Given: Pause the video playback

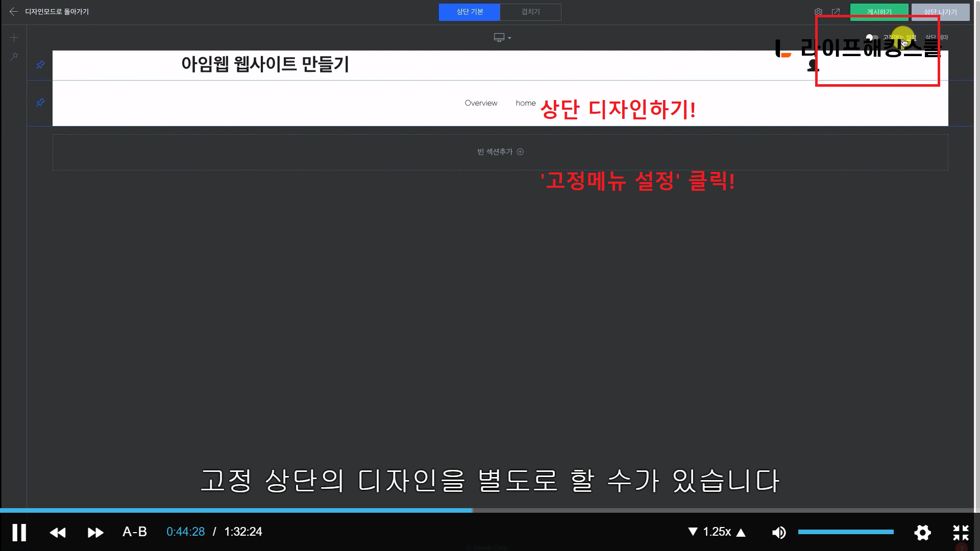Looking at the screenshot, I should pyautogui.click(x=19, y=532).
